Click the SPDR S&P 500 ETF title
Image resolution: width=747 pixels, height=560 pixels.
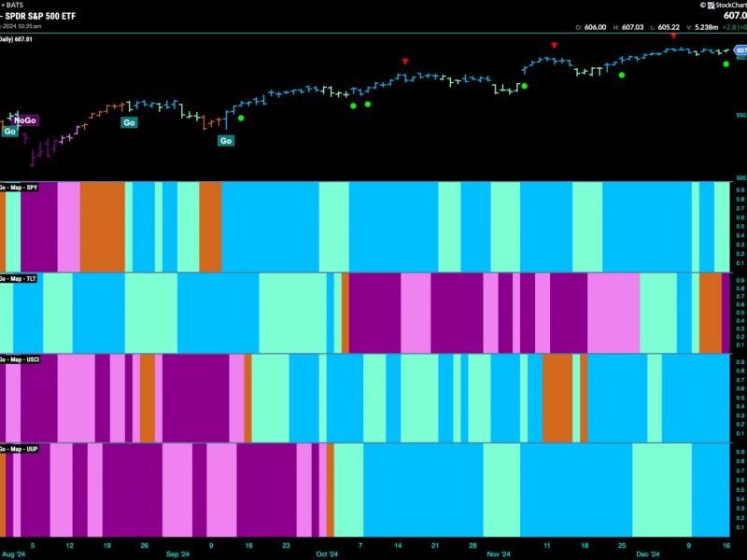click(40, 16)
